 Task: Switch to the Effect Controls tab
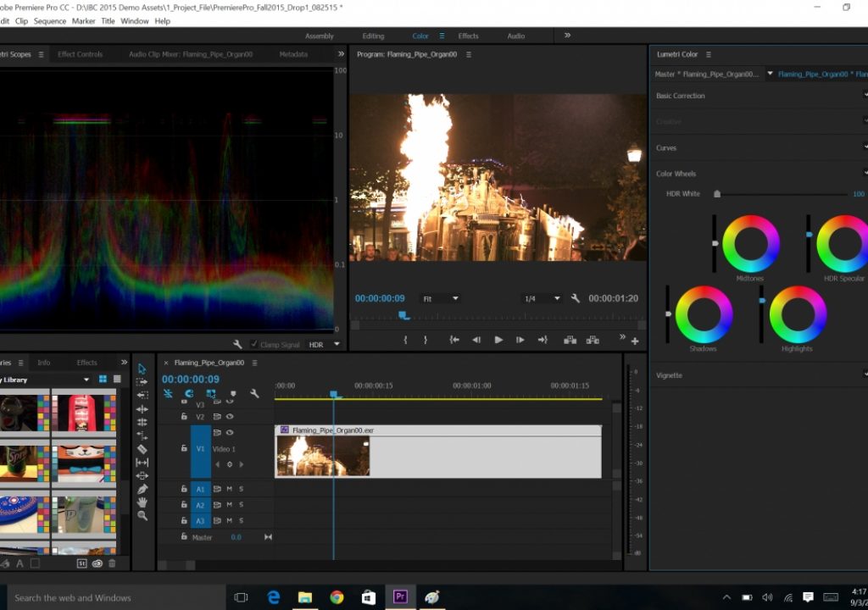[x=81, y=54]
